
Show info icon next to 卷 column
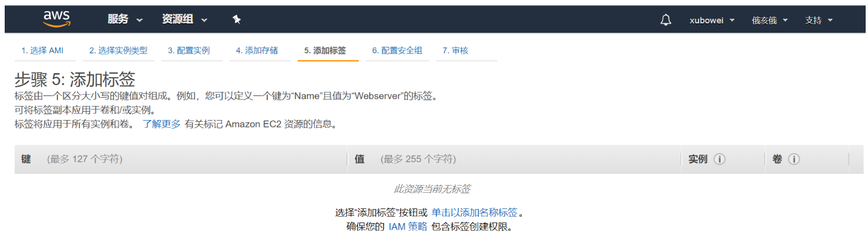click(794, 159)
